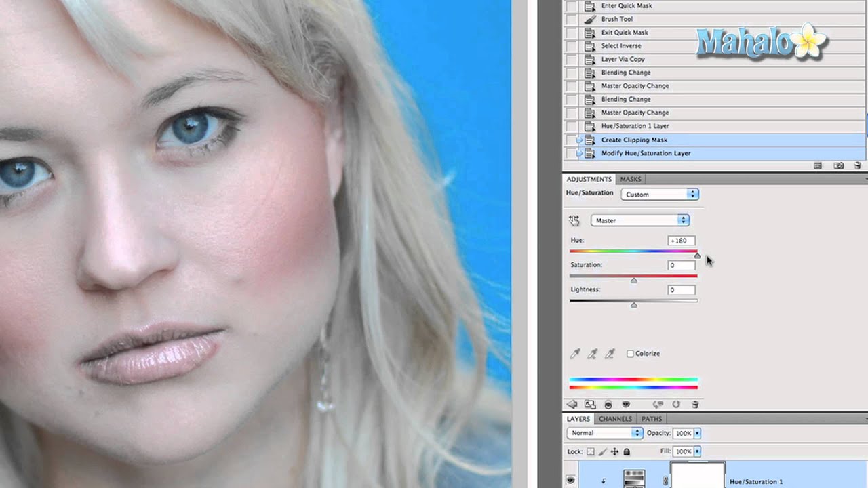Viewport: 868px width, 488px height.
Task: Lock all layer attributes with padlock
Action: [627, 451]
